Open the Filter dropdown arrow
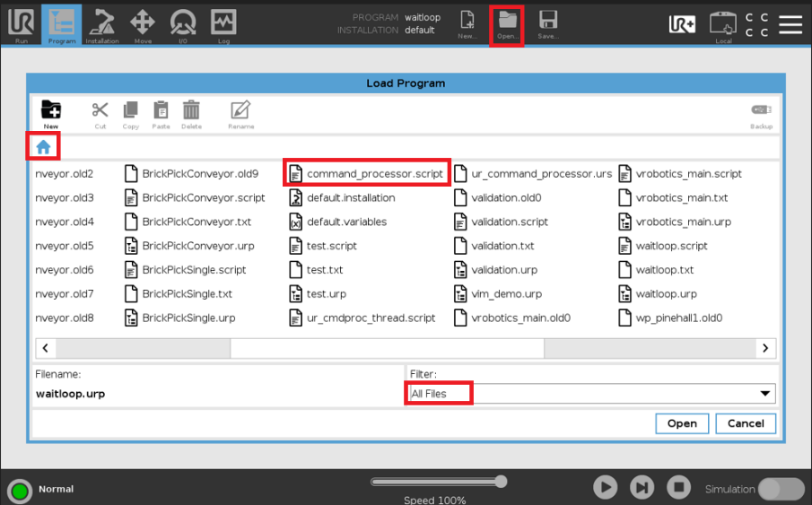Viewport: 812px width, 505px height. coord(764,394)
